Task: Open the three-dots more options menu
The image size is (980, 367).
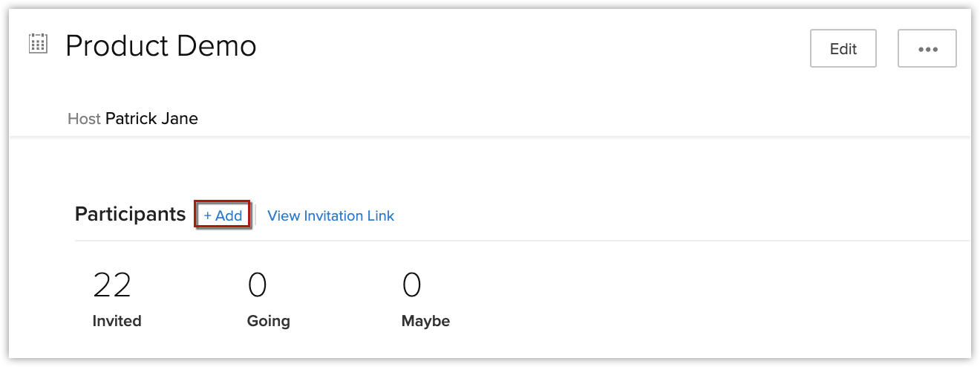Action: click(927, 49)
